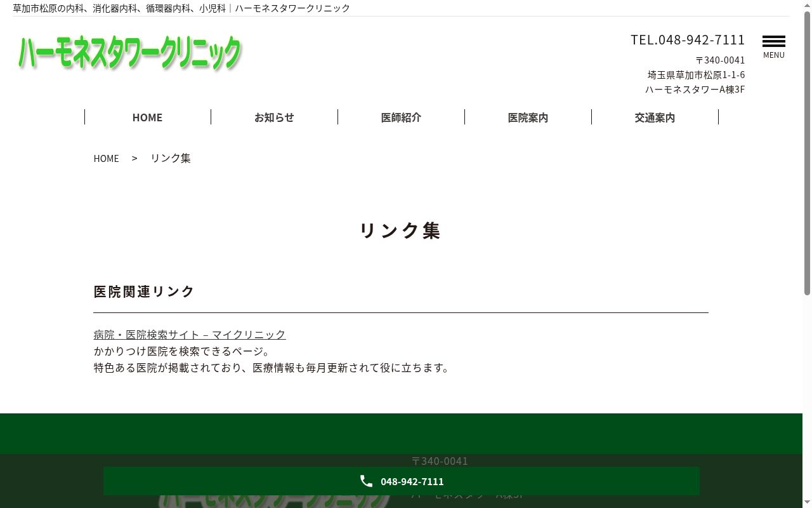This screenshot has height=508, width=812.
Task: Open the 交通案内 navigation item
Action: click(x=655, y=117)
